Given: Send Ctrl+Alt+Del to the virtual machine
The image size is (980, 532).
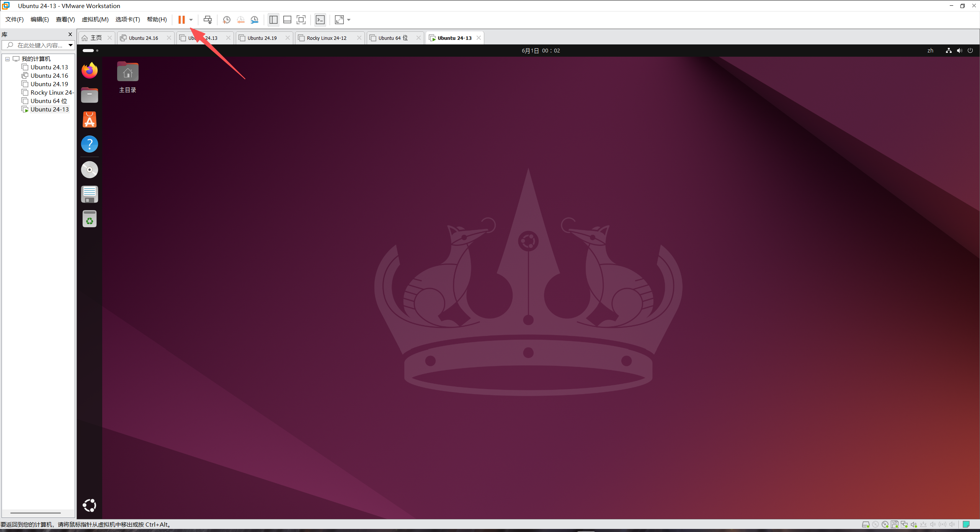Looking at the screenshot, I should [207, 20].
